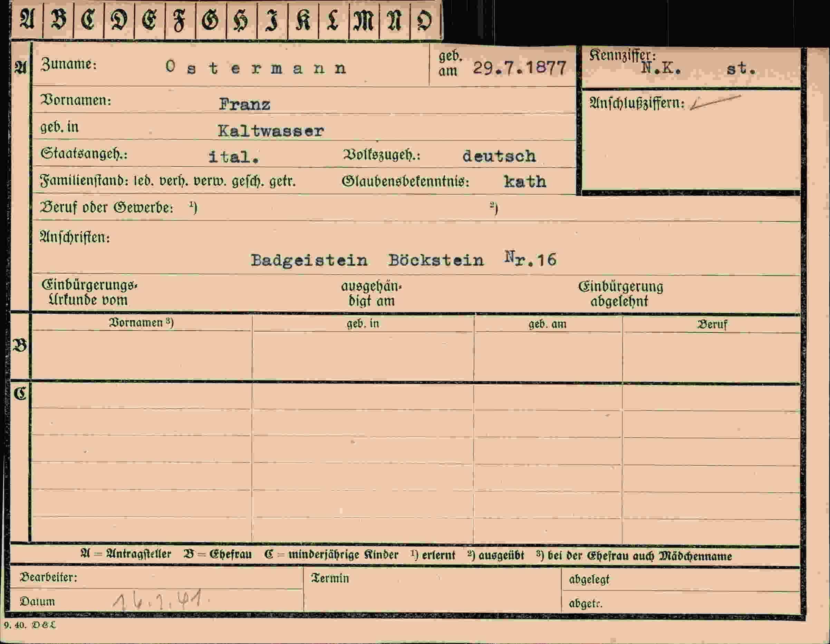Click the Kennziffer label

pyautogui.click(x=622, y=56)
